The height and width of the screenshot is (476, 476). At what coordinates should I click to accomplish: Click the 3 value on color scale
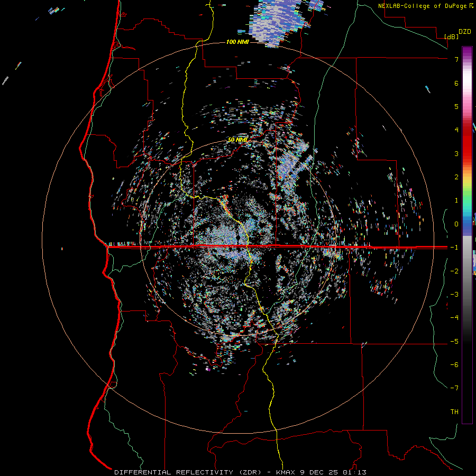pyautogui.click(x=456, y=153)
